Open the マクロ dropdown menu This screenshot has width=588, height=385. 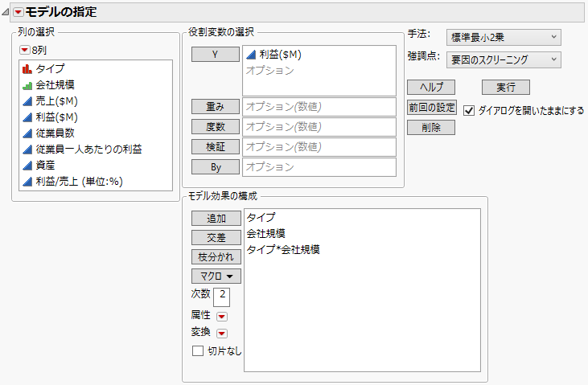coord(216,276)
